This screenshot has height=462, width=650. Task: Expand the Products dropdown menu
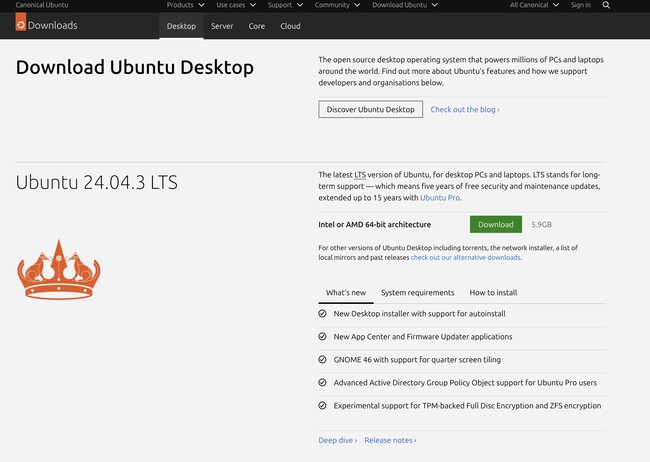pos(183,5)
